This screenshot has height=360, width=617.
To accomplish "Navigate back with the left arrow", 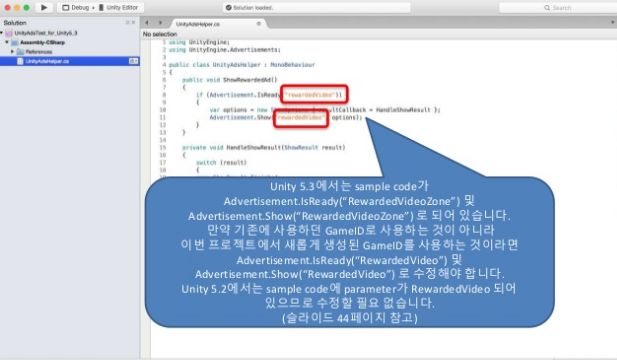I will pos(147,23).
